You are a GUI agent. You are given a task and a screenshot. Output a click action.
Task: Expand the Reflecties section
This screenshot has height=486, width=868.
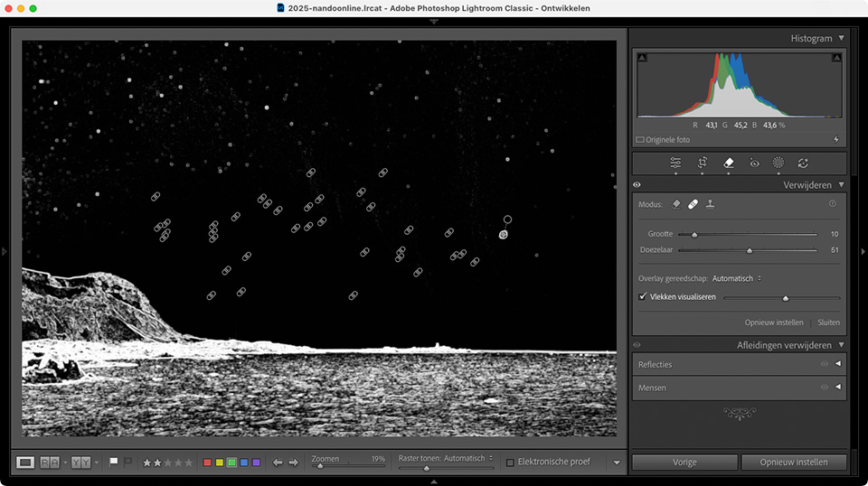(838, 364)
